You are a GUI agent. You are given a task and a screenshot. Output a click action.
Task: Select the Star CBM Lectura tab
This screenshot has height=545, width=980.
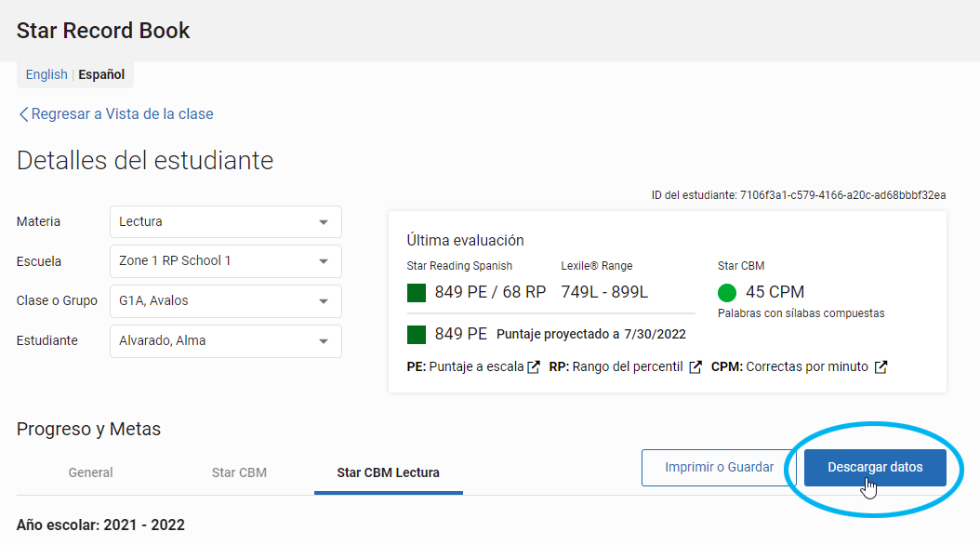(x=388, y=473)
